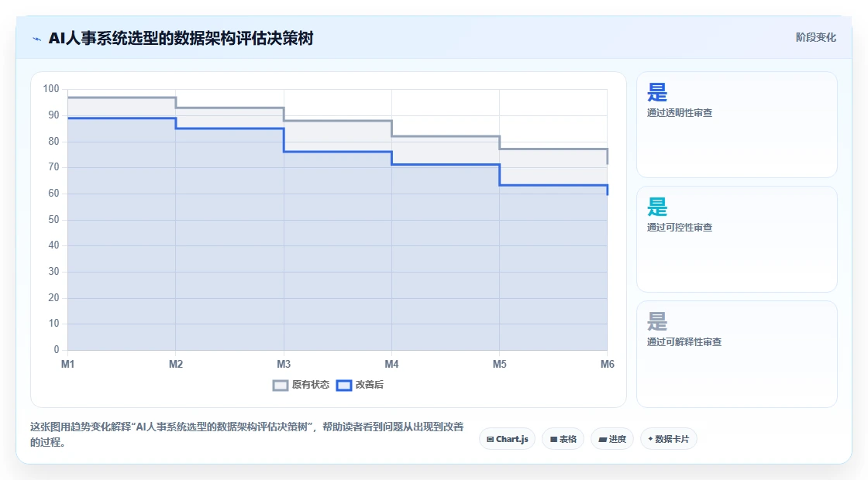The width and height of the screenshot is (868, 480).
Task: Click the description paragraph starting with 这张图用趋势变化
Action: (x=247, y=434)
